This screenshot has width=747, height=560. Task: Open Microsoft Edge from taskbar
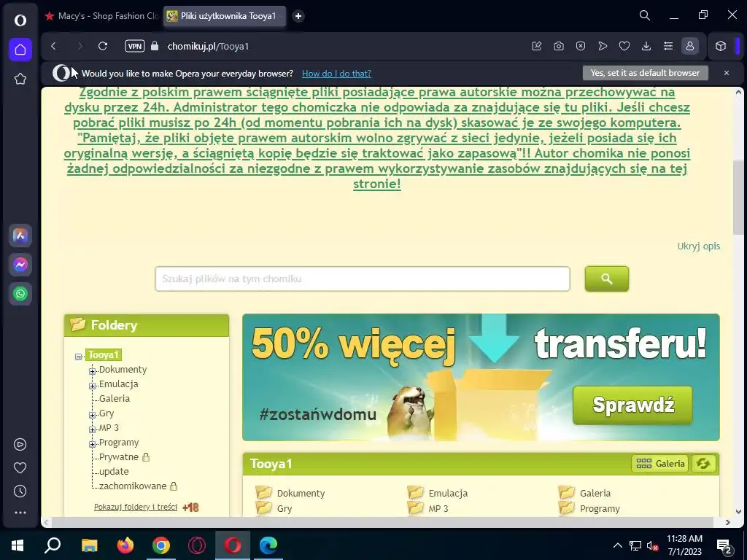[x=268, y=545]
